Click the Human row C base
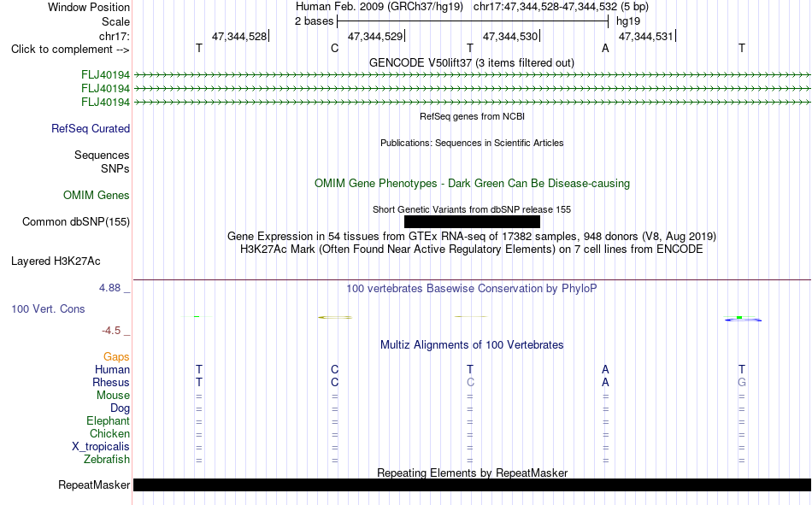812x505 pixels. click(334, 369)
